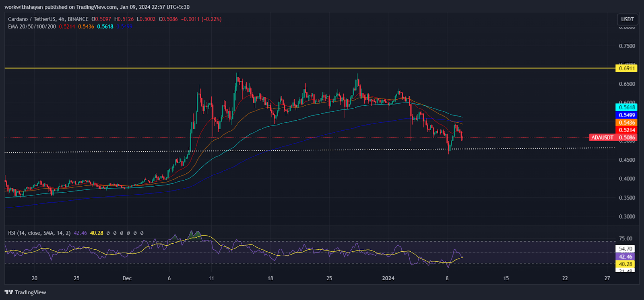Click the ADAUSDT 0.5086 price tag
Image resolution: width=644 pixels, height=300 pixels.
613,138
